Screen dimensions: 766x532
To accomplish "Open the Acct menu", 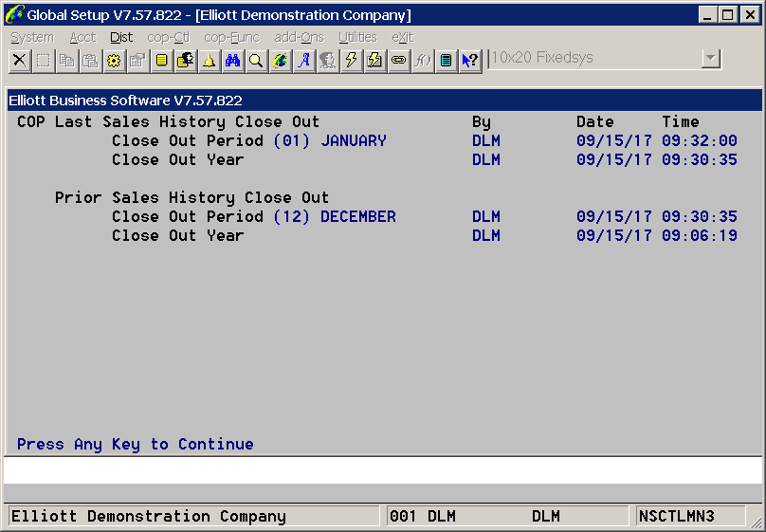I will 83,37.
